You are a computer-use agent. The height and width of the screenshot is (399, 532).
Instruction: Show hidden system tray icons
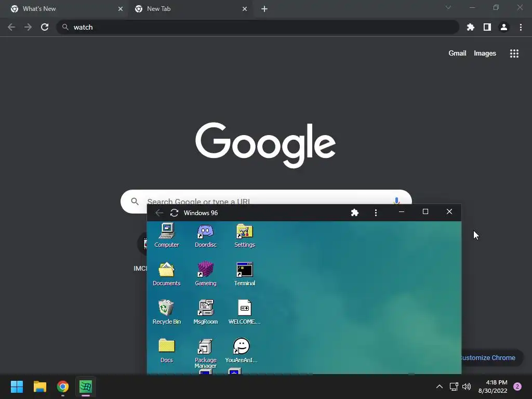pos(440,387)
